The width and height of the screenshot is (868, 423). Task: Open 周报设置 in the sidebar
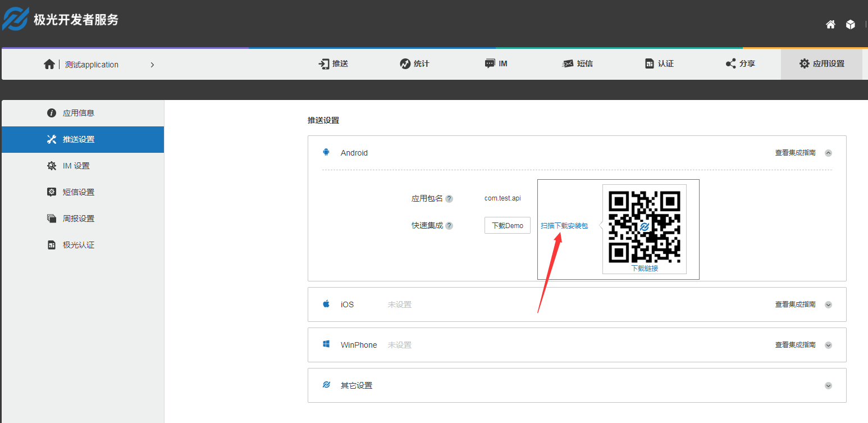click(83, 219)
